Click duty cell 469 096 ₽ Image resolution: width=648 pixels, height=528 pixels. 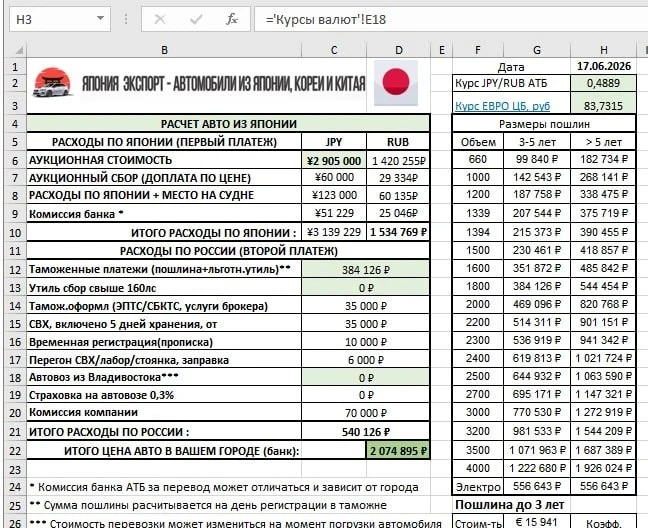(537, 304)
